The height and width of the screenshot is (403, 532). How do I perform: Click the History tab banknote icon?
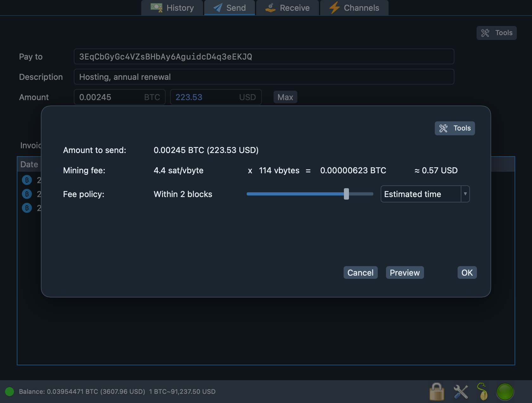(x=156, y=8)
